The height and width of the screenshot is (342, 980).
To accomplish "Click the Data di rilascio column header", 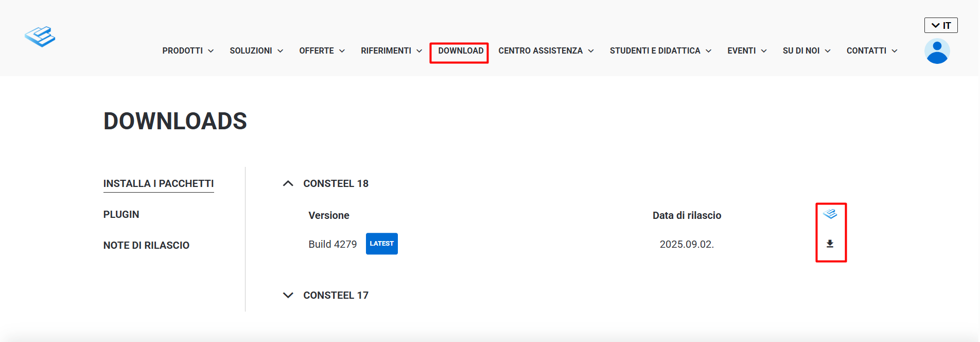I will point(687,215).
